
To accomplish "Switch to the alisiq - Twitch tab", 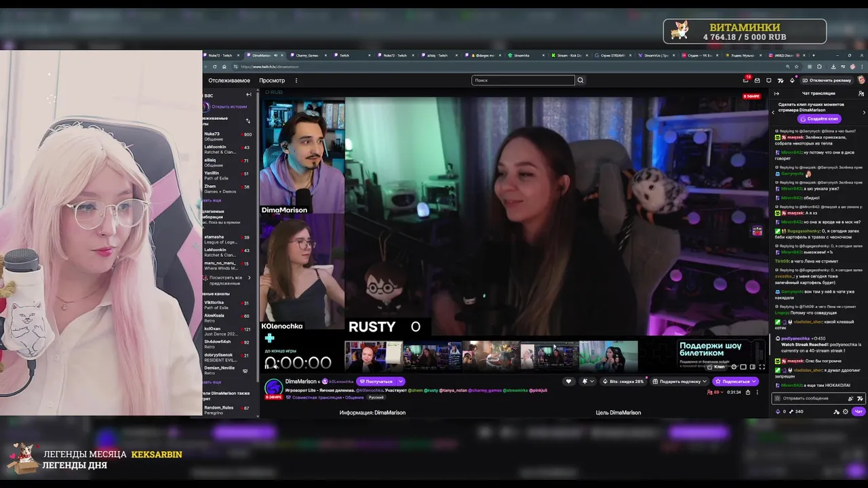I will point(438,55).
